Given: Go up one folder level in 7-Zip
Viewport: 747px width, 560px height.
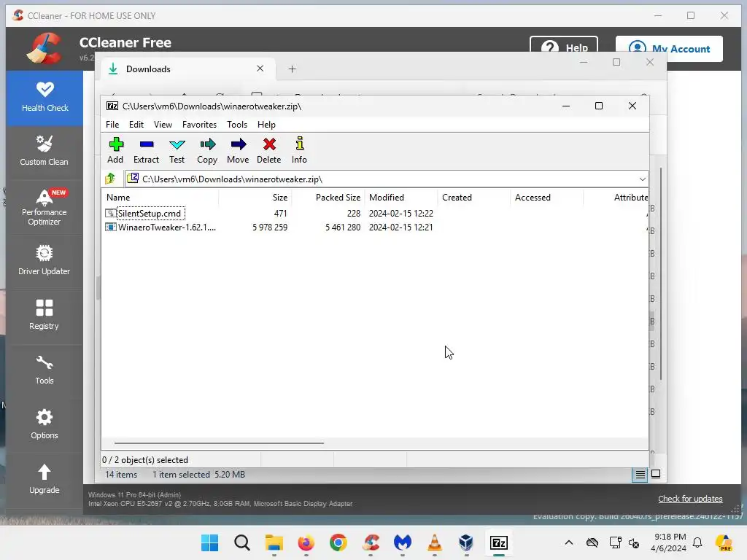Looking at the screenshot, I should coord(111,179).
